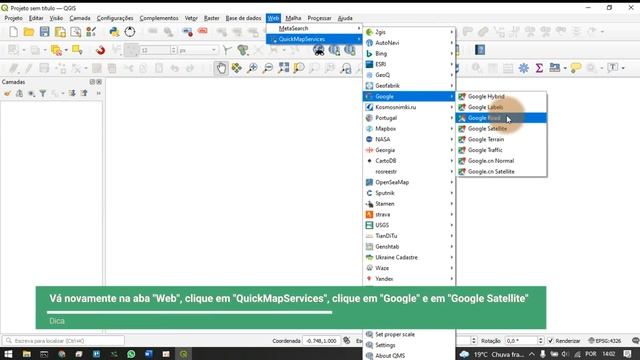
Task: Open File Explorer from the taskbar
Action: [27, 354]
